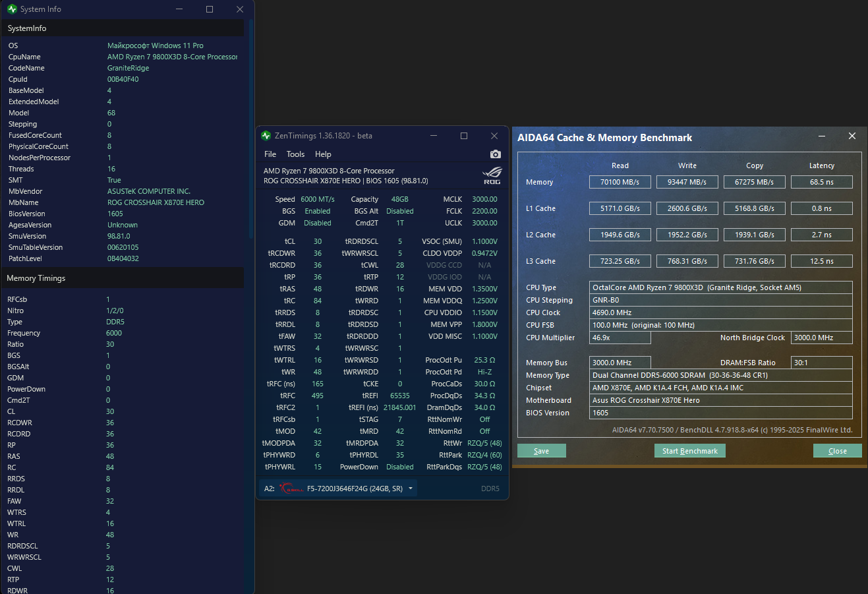This screenshot has width=868, height=594.
Task: Click the MCLK value in ZenTimings
Action: tap(484, 199)
